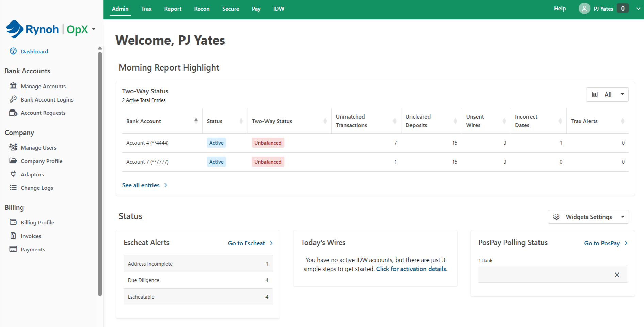
Task: Expand the OpX product switcher caret
Action: pyautogui.click(x=94, y=29)
